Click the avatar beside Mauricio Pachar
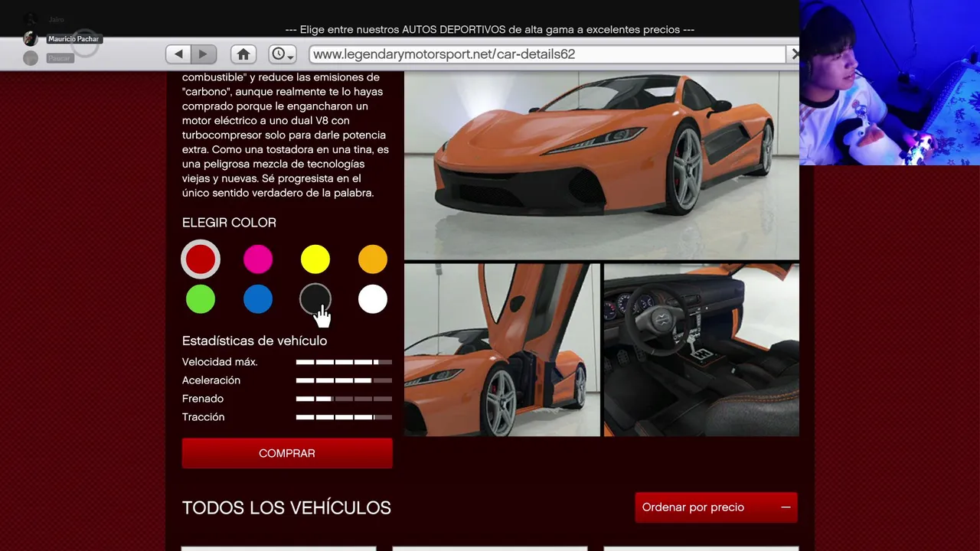The height and width of the screenshot is (551, 980). click(31, 39)
